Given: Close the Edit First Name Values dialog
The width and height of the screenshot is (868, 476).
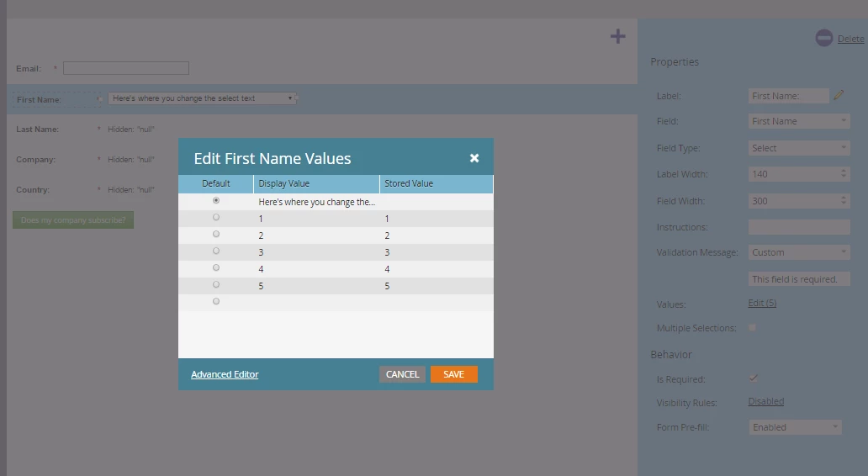Looking at the screenshot, I should click(x=474, y=158).
